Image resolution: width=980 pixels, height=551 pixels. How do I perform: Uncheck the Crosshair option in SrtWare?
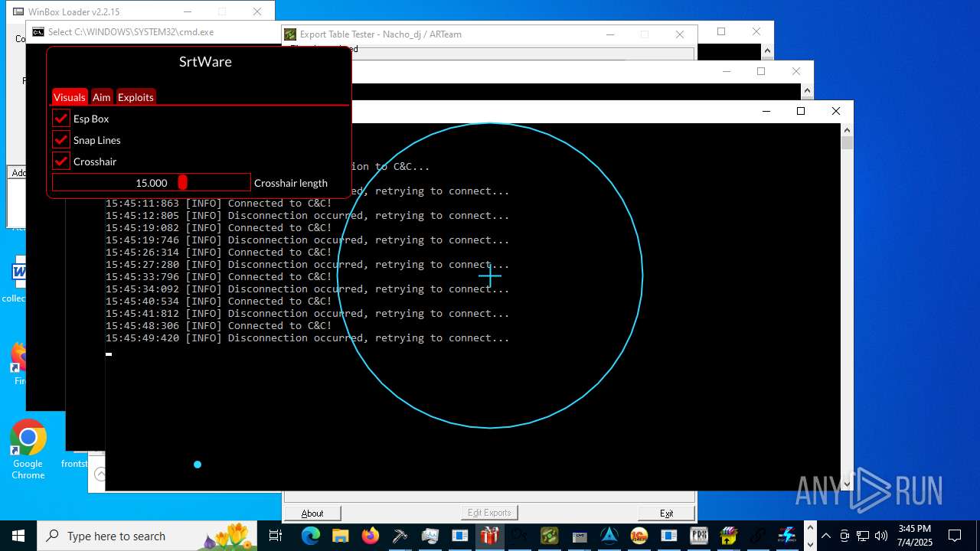[61, 161]
